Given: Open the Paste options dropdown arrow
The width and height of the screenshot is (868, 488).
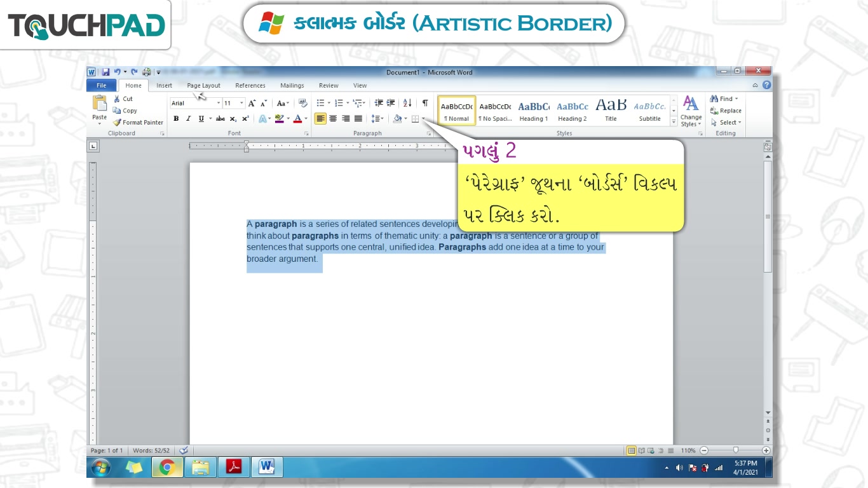Looking at the screenshot, I should 100,123.
